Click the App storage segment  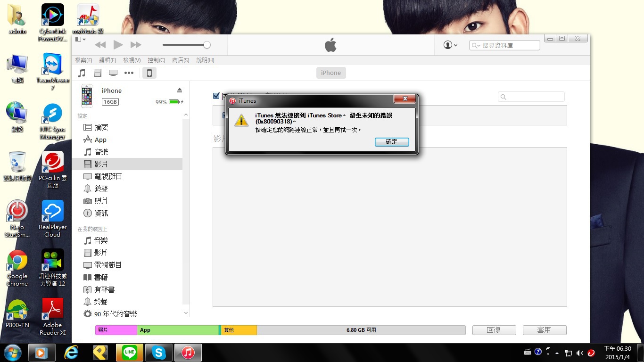[178, 330]
